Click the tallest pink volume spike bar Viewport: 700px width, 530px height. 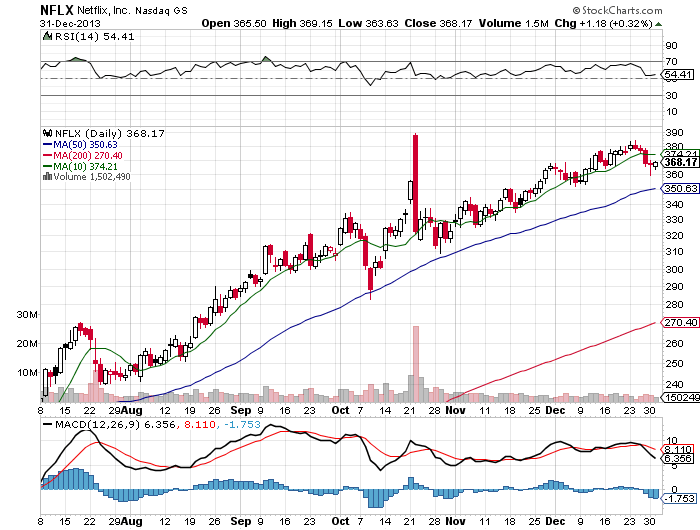416,364
